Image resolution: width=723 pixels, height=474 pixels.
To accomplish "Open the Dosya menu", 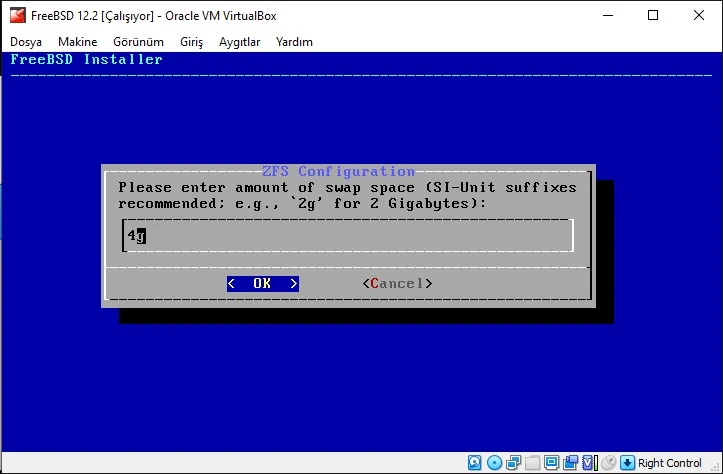I will click(26, 42).
